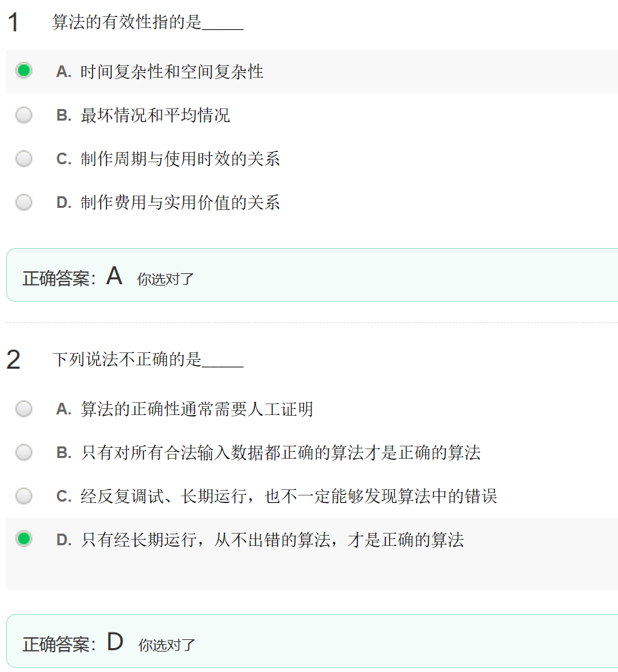Screen dimensions: 618x672
Task: Click answer text 时间复杂性和空间复杂性
Action: 172,72
